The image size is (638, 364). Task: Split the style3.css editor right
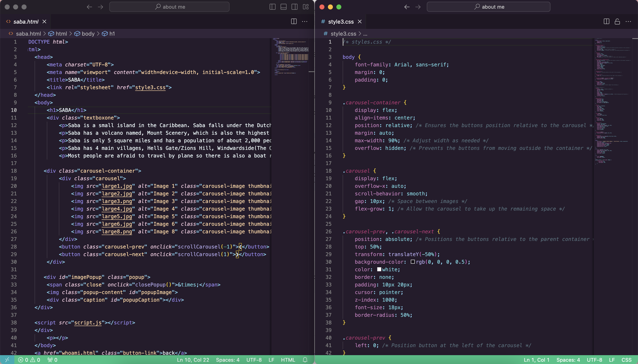pos(606,21)
